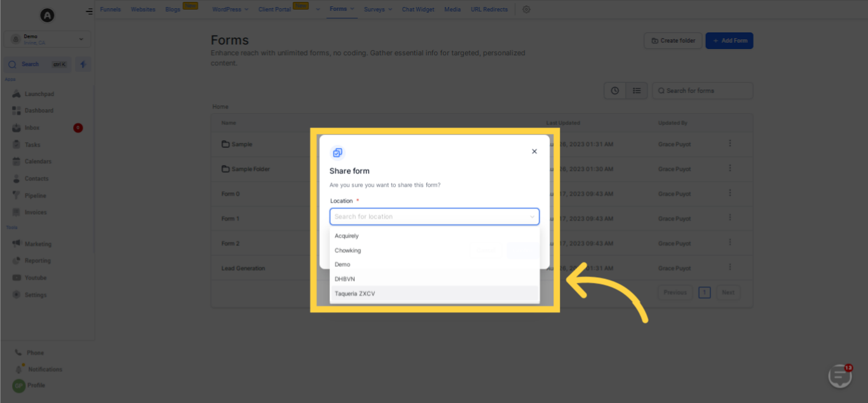Screen dimensions: 868x403
Task: Open the settings gear in top navigation
Action: 526,10
